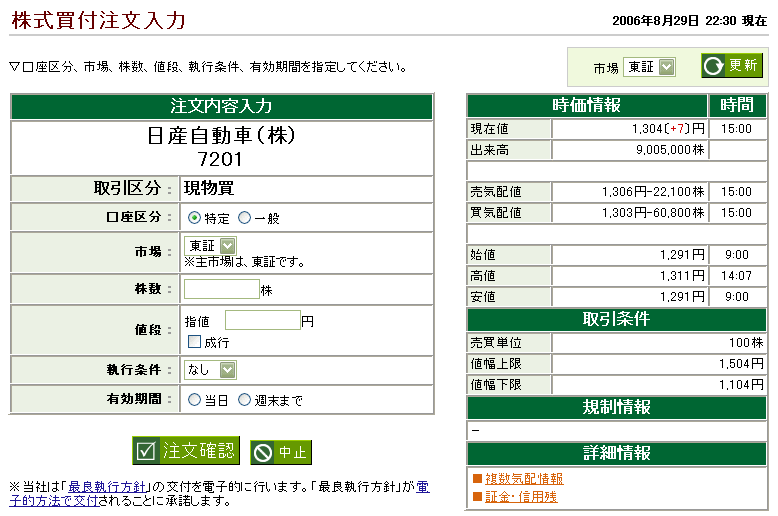Open the 最良執行方針 link
The width and height of the screenshot is (778, 516).
pos(107,487)
